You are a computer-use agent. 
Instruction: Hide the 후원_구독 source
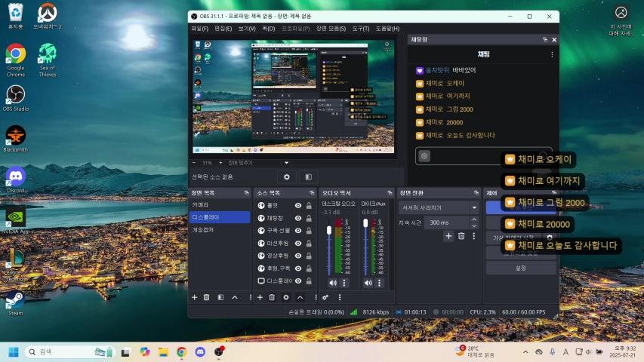[298, 268]
